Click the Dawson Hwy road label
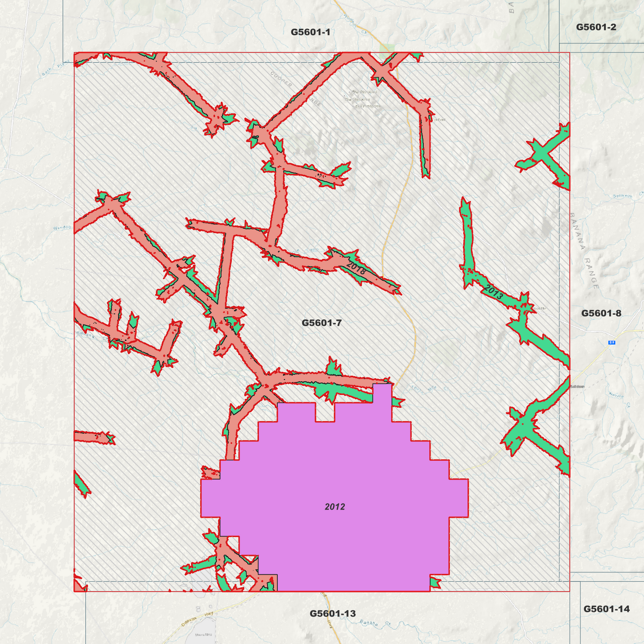Viewport: 644px width, 644px height. pos(197,619)
